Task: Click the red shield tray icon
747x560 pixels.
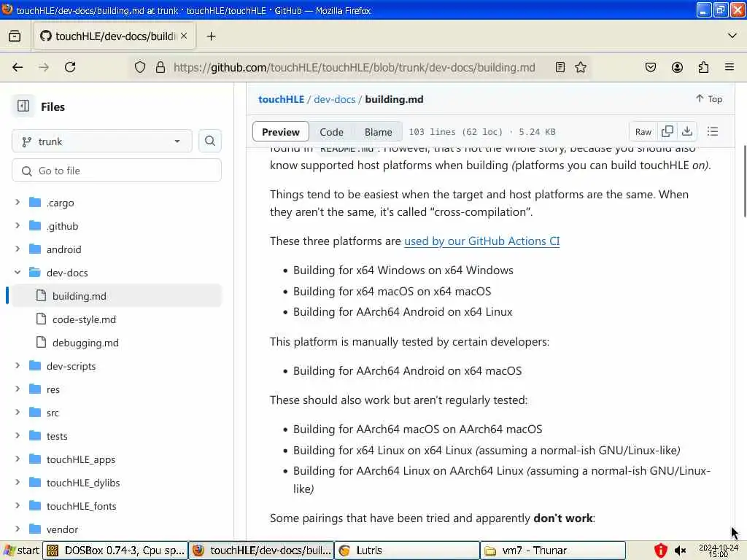Action: [x=660, y=551]
